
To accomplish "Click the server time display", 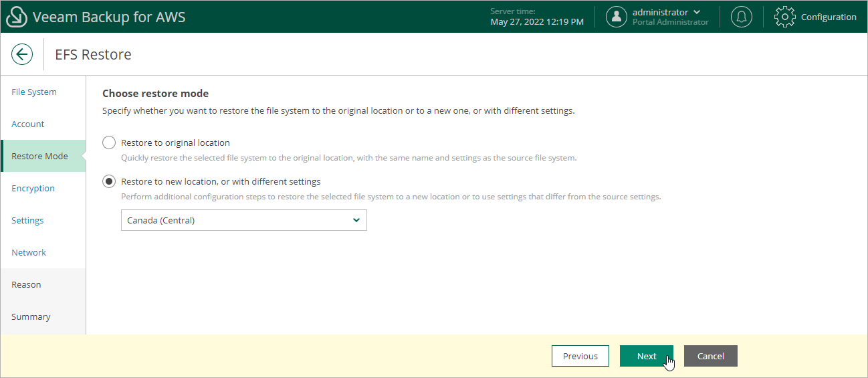I will tap(537, 17).
